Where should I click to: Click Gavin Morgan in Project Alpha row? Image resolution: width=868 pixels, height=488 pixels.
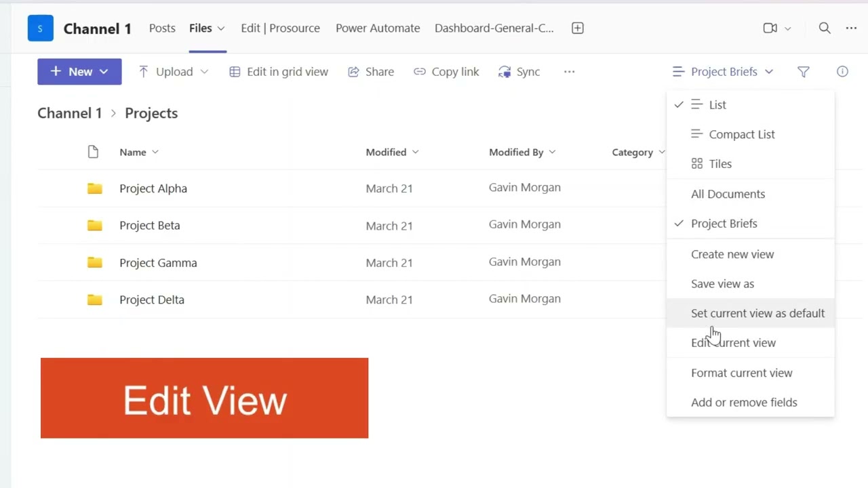click(x=525, y=188)
